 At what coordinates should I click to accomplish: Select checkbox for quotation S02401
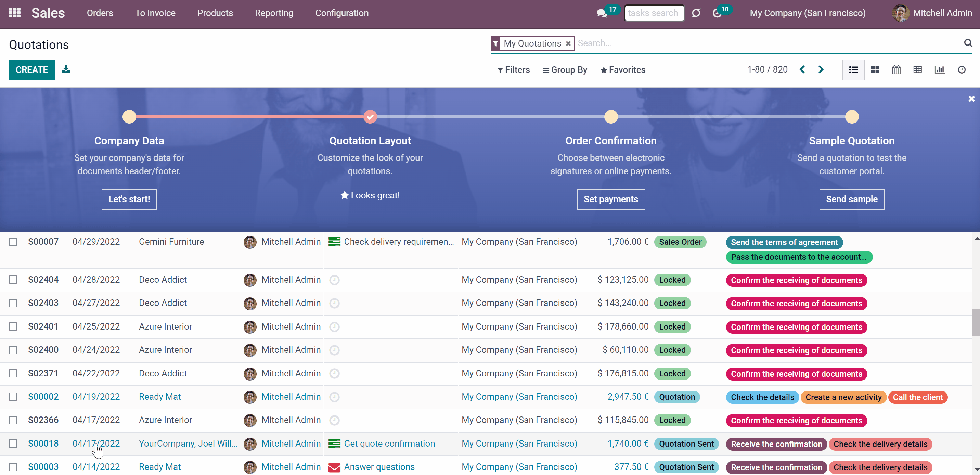click(x=13, y=326)
